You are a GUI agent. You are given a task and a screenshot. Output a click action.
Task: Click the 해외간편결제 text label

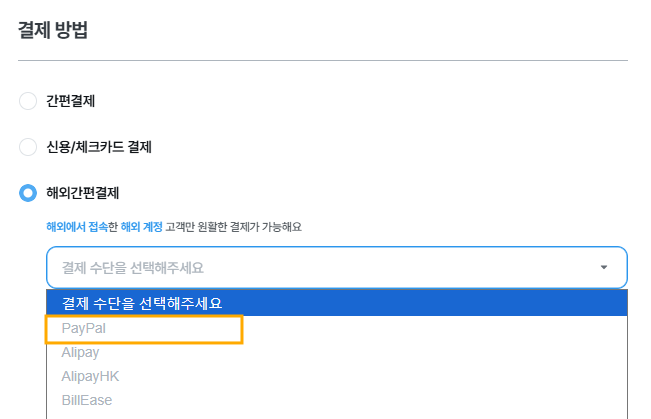click(83, 192)
